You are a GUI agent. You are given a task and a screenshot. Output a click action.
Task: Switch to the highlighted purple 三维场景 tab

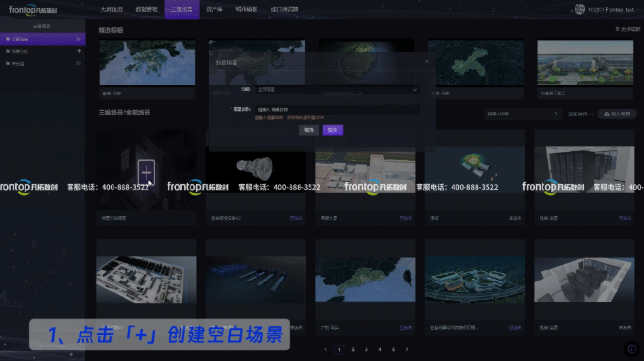click(x=182, y=9)
